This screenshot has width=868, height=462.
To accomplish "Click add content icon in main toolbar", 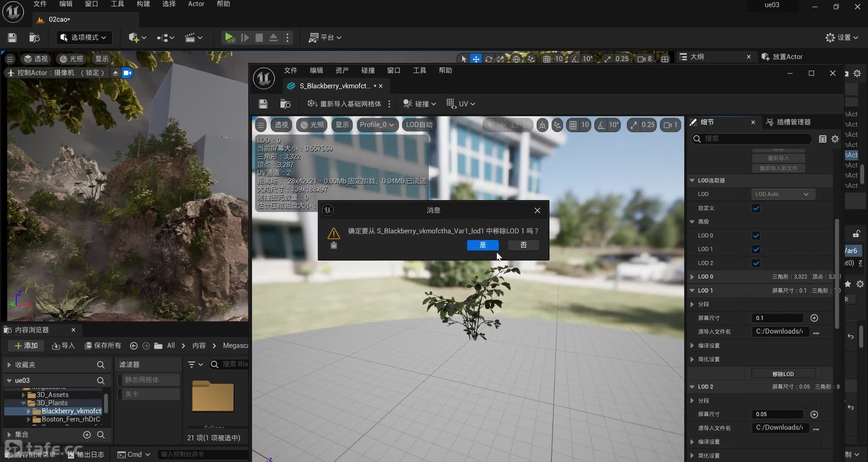I will click(x=137, y=38).
